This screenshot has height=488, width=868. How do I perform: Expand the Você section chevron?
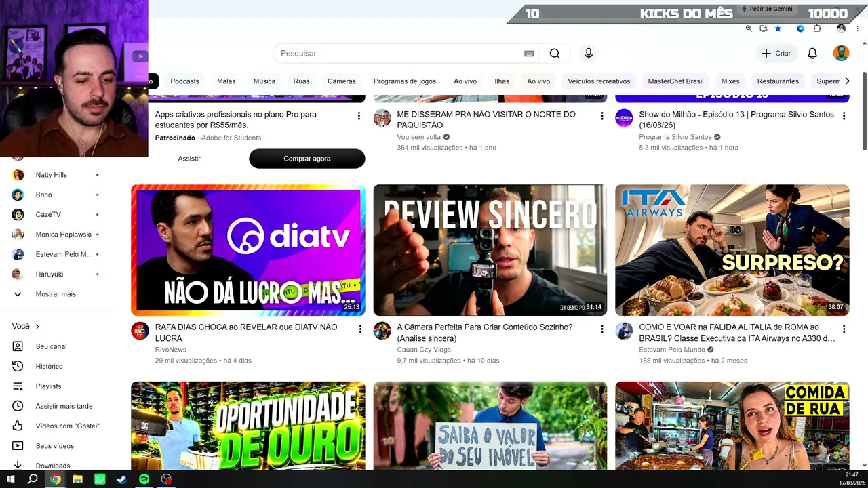(37, 327)
